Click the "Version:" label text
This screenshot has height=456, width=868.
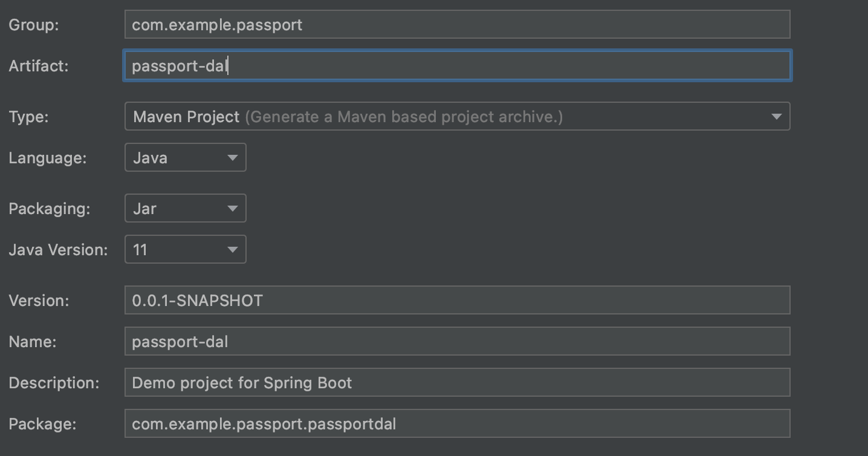click(x=39, y=301)
